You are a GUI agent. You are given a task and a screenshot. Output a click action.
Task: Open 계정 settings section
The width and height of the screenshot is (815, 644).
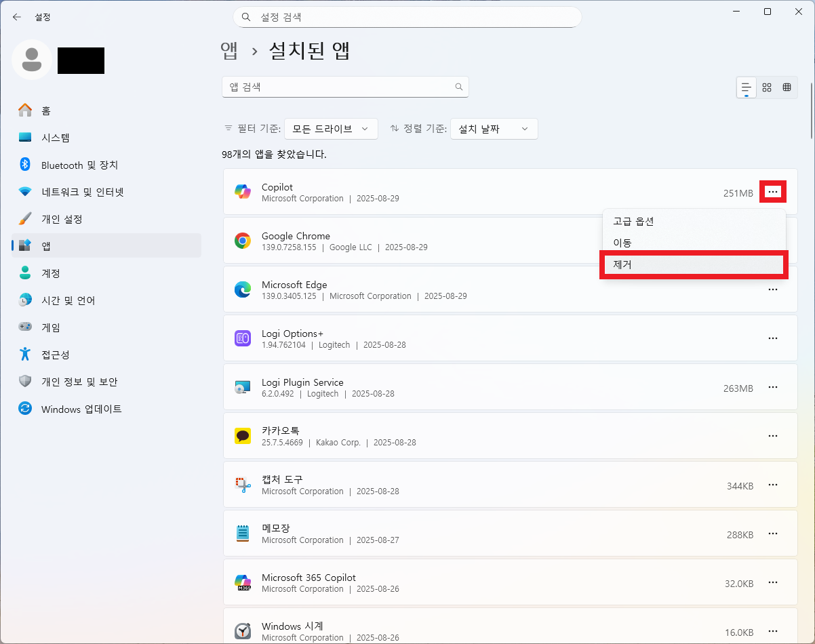pyautogui.click(x=106, y=273)
